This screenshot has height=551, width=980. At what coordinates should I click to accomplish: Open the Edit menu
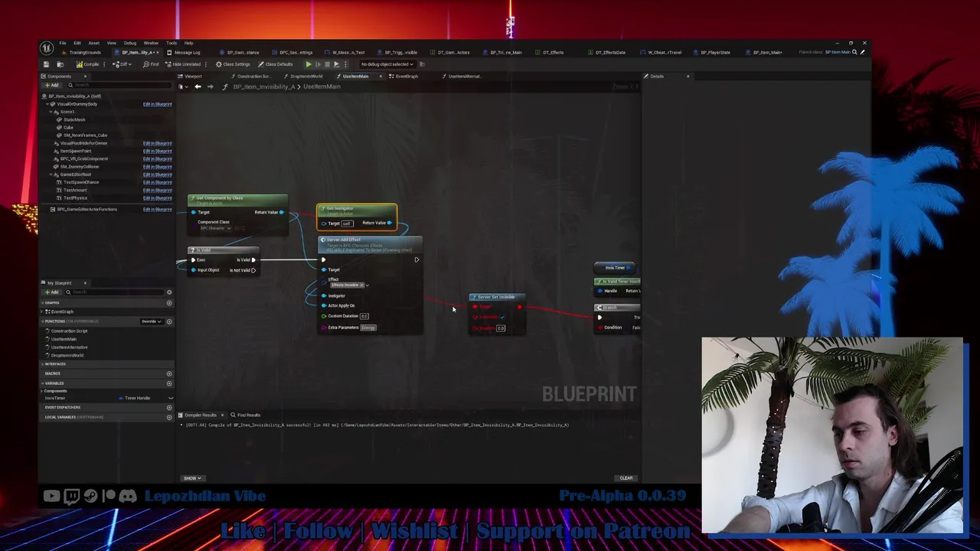(x=77, y=43)
